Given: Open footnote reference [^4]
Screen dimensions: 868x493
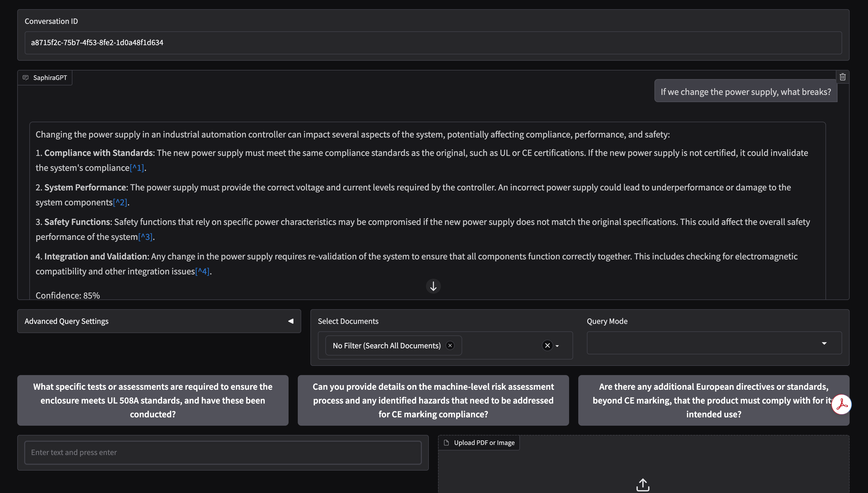Looking at the screenshot, I should [202, 272].
